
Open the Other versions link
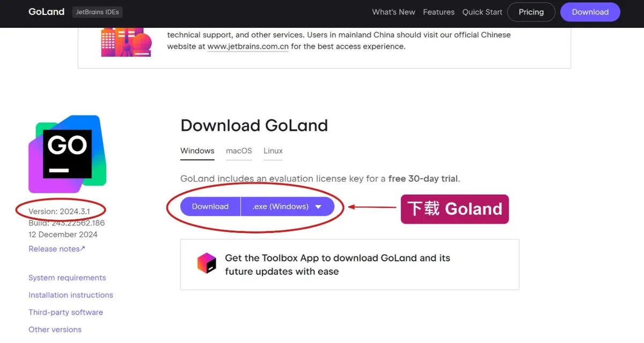(55, 329)
